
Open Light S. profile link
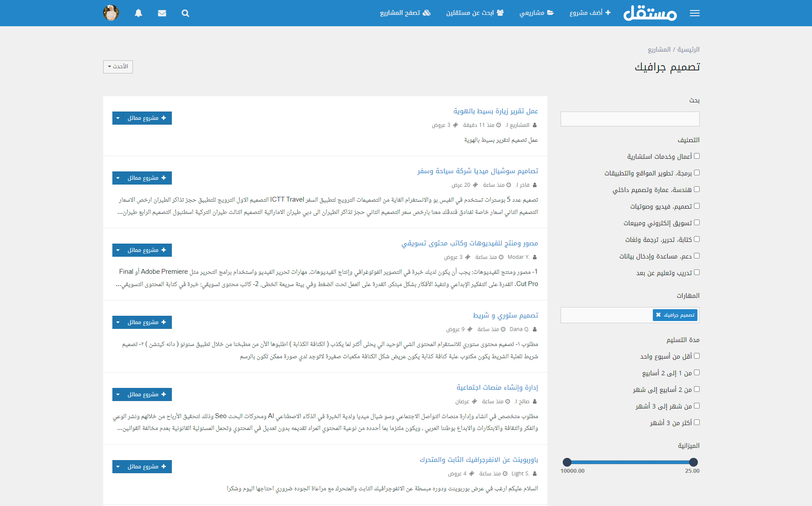520,474
